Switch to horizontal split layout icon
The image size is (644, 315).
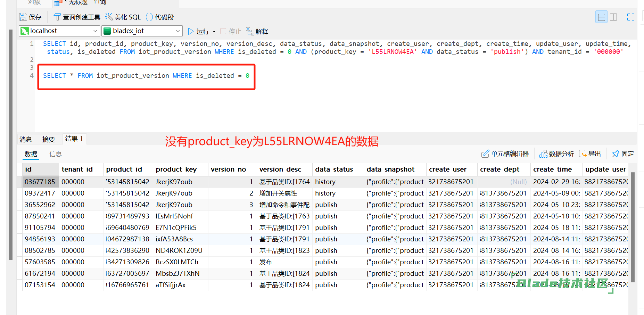602,17
